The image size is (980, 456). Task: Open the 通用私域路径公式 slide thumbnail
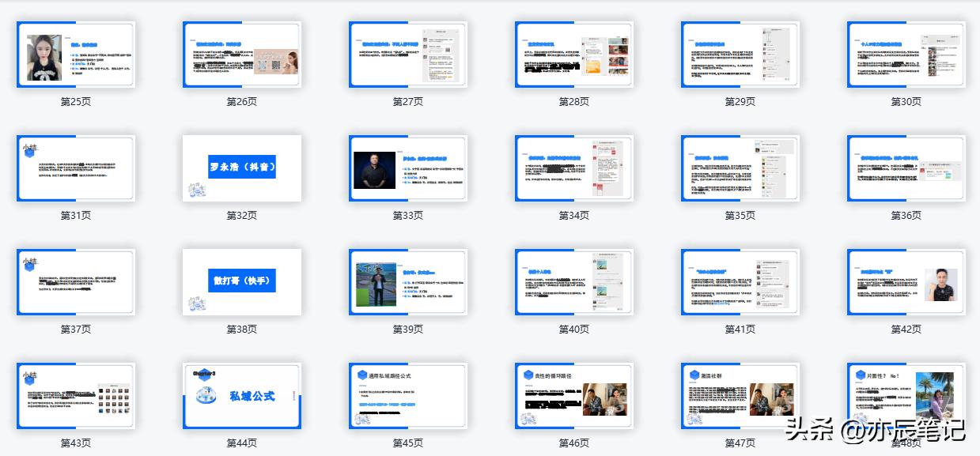pyautogui.click(x=407, y=395)
